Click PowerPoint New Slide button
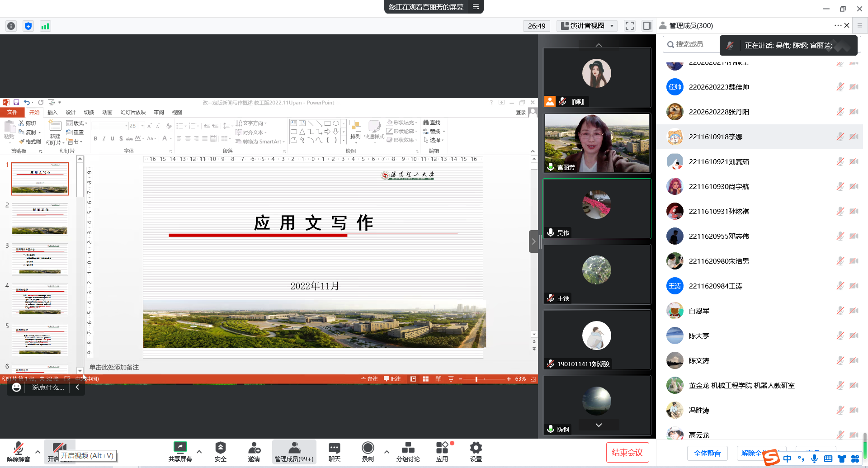The width and height of the screenshot is (868, 468). pos(55,132)
